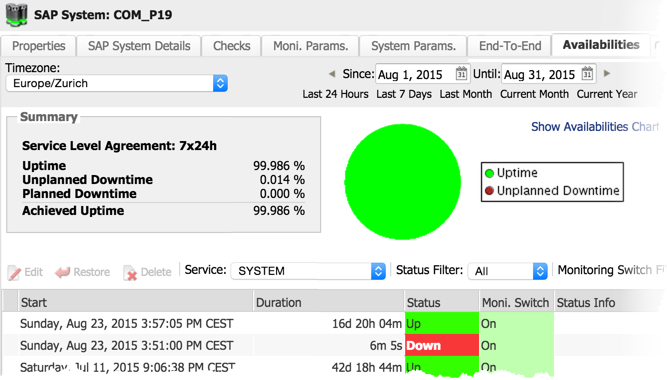Open the System Params. tab
667x380 pixels.
pos(413,46)
